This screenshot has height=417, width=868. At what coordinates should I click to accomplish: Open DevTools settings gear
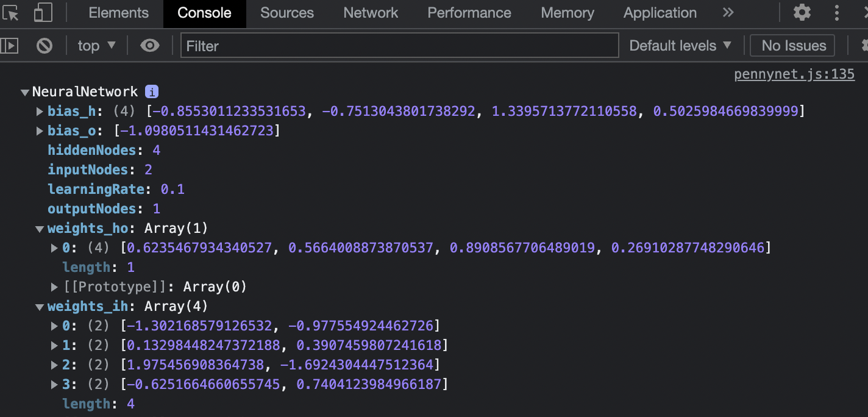point(802,13)
